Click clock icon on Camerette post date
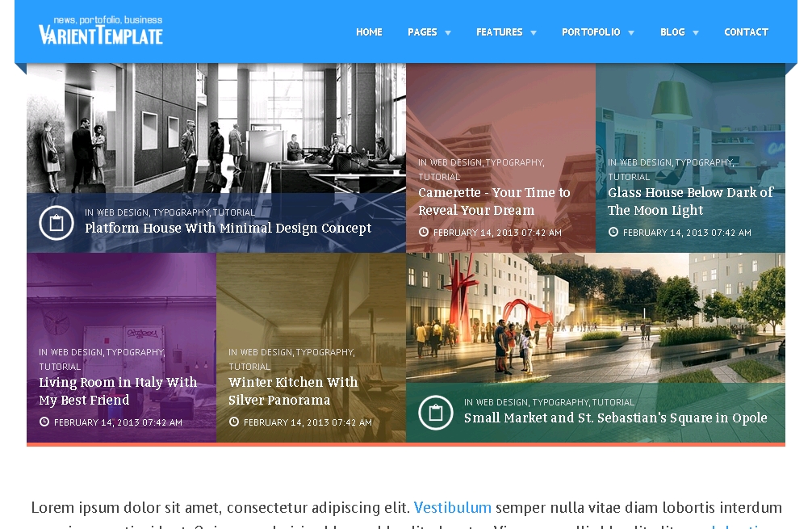This screenshot has width=812, height=529. [x=423, y=233]
